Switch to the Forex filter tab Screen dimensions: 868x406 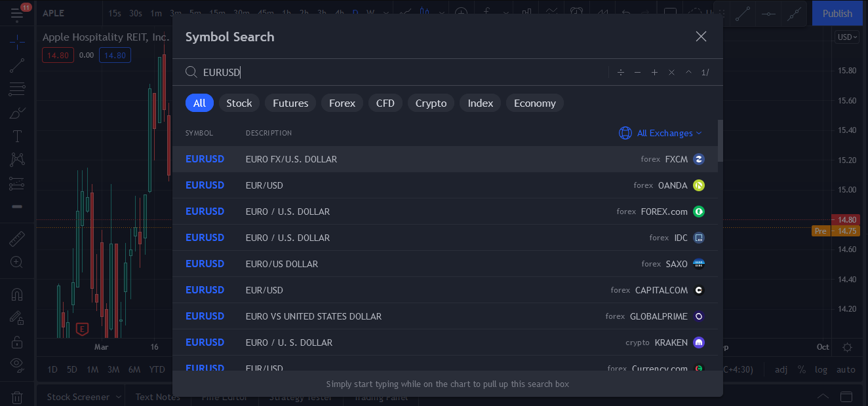click(342, 103)
